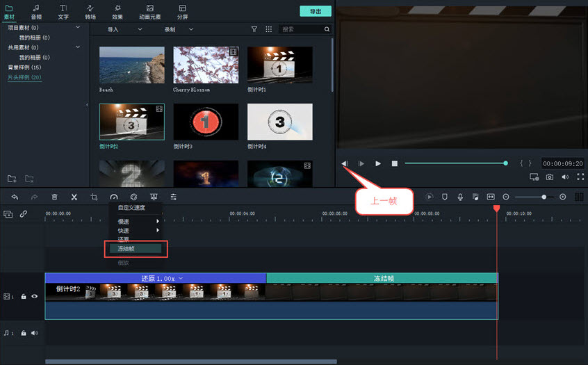The width and height of the screenshot is (588, 365).
Task: Click the filter funnel icon in media library
Action: (x=254, y=30)
